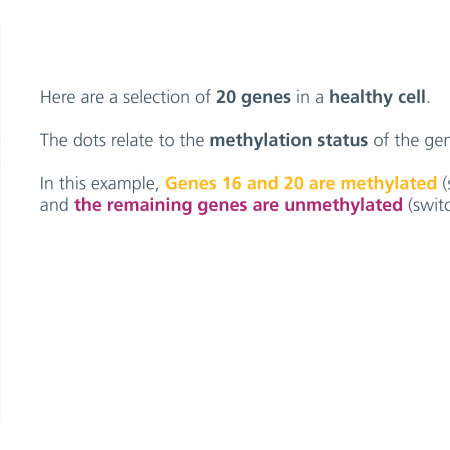Click the bold '20 genes' text
This screenshot has width=450, height=450.
click(253, 98)
